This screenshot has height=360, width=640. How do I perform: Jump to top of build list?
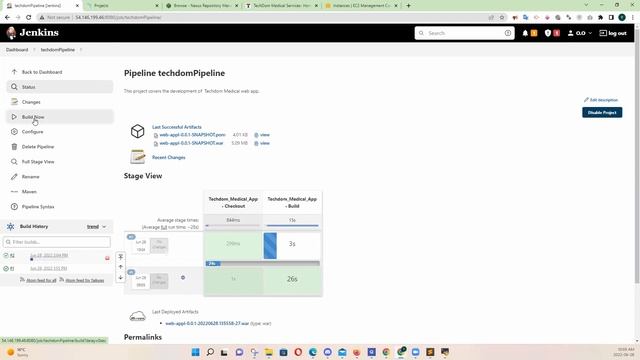point(120,257)
